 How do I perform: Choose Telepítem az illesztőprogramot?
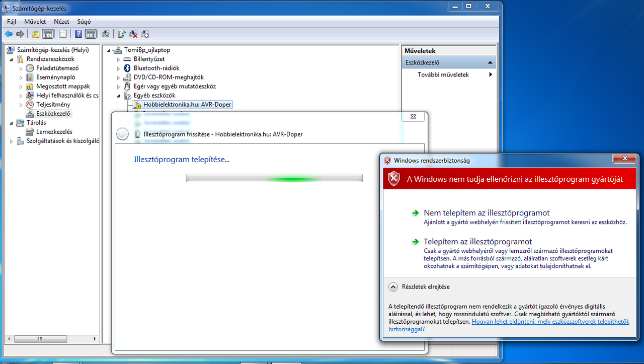click(478, 242)
